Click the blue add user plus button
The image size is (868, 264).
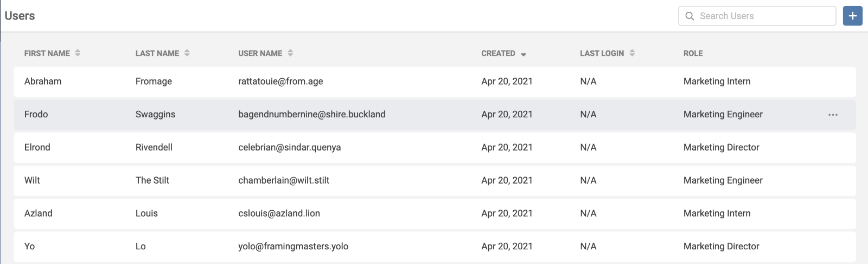coord(852,16)
